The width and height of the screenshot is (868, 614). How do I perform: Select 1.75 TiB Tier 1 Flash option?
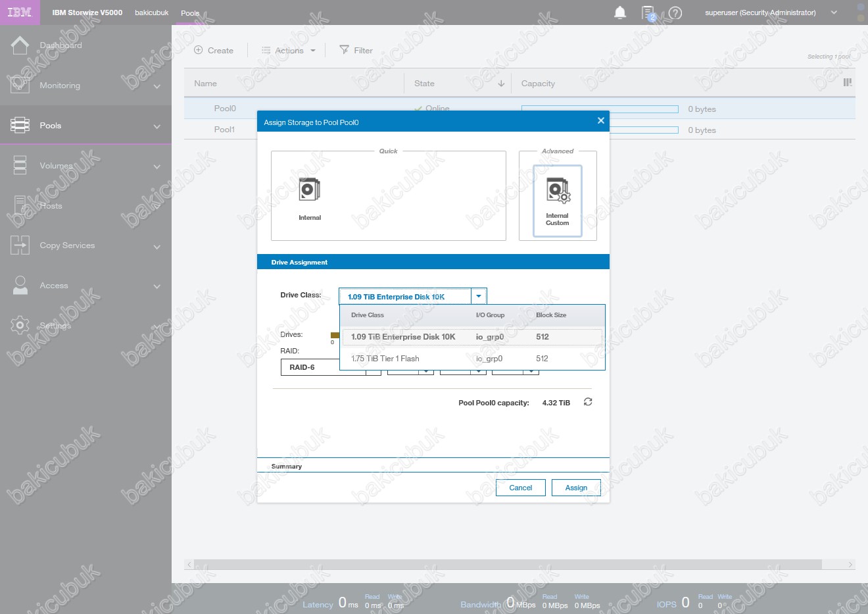coord(385,359)
